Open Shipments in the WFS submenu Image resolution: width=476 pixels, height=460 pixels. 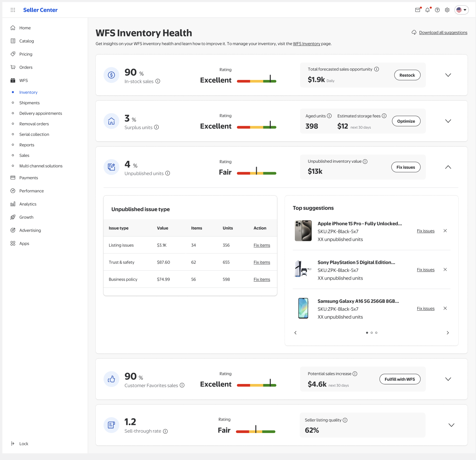[29, 103]
